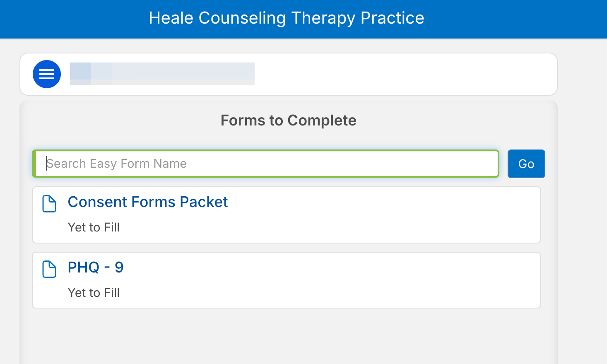
Task: Click Yet to Fill under PHQ - 9
Action: point(94,293)
